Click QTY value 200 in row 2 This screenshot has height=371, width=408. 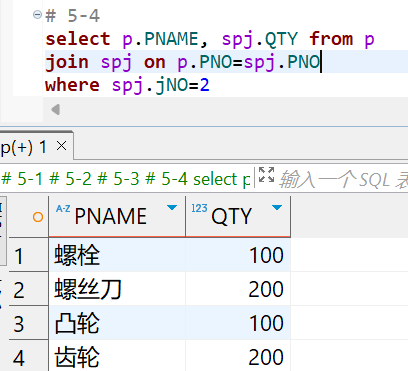click(238, 289)
